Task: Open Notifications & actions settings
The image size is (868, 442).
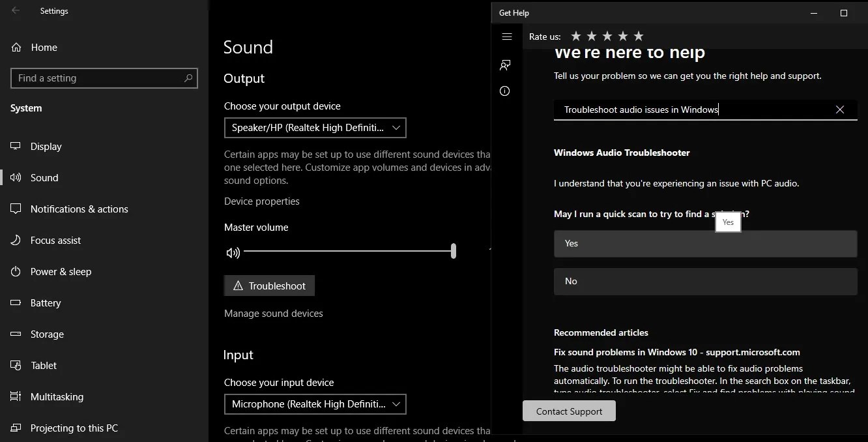Action: coord(79,209)
